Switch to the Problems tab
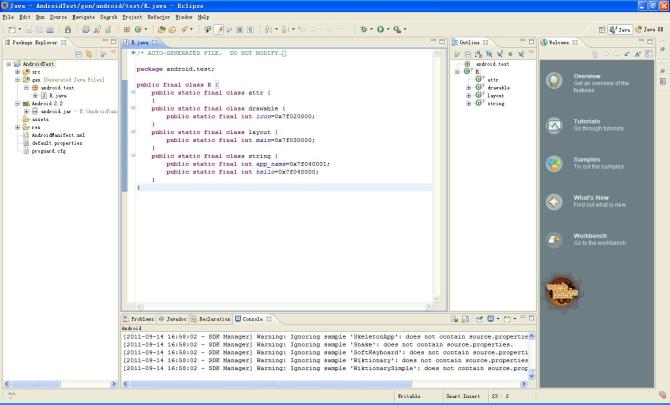The height and width of the screenshot is (405, 670). (141, 318)
